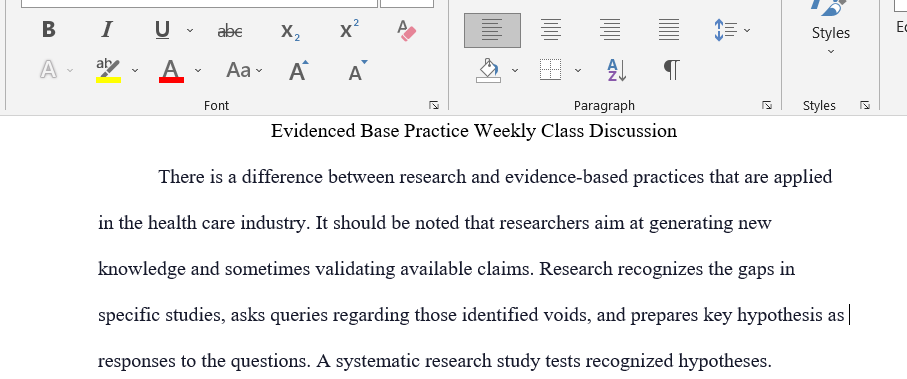Expand Text Effects dropdown arrow

(x=70, y=71)
